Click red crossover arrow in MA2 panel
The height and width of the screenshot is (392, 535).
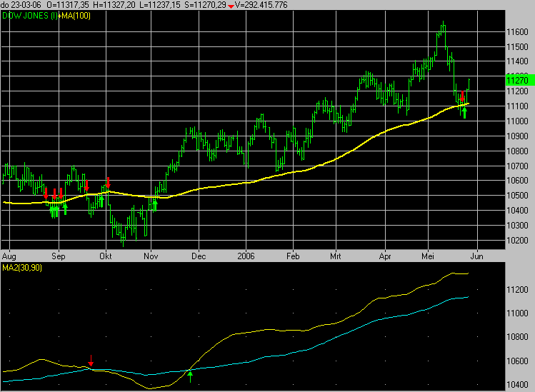coord(91,359)
